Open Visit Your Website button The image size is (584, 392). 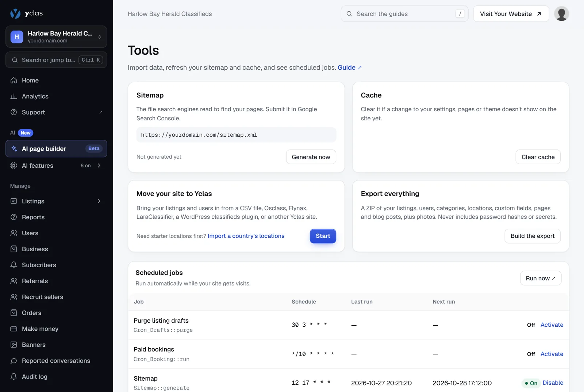coord(511,14)
